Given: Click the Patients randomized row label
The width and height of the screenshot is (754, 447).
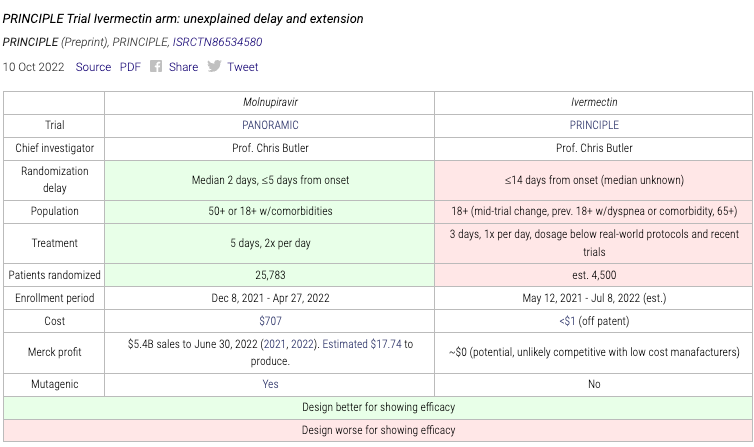Looking at the screenshot, I should (x=54, y=275).
